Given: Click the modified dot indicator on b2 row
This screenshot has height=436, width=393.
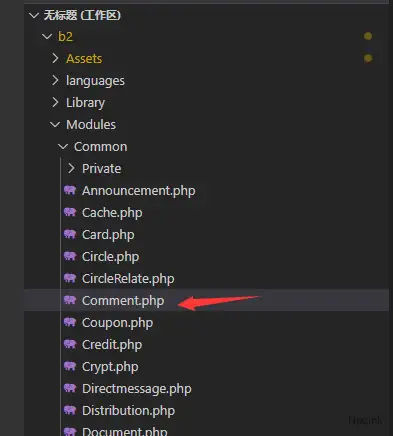Looking at the screenshot, I should pyautogui.click(x=368, y=36).
